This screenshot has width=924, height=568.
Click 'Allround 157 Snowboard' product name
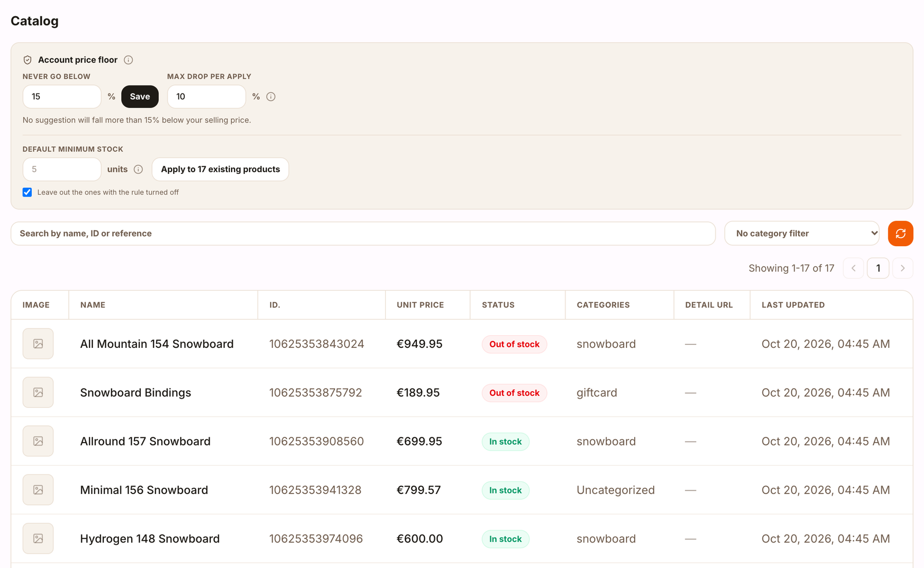click(x=146, y=441)
